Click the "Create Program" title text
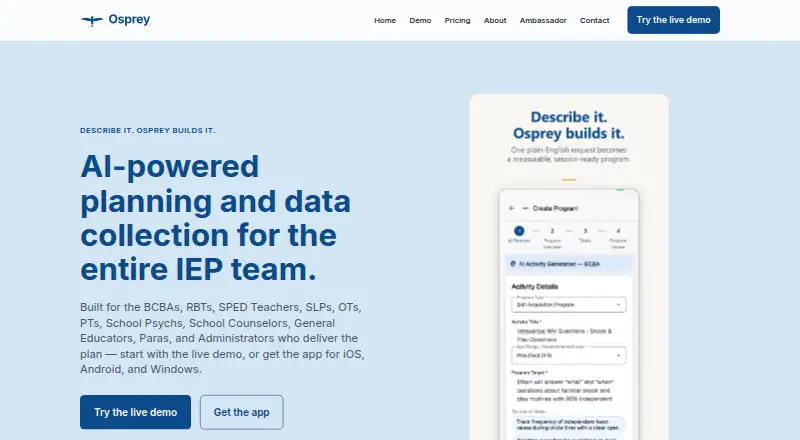Image resolution: width=800 pixels, height=440 pixels. pyautogui.click(x=555, y=208)
